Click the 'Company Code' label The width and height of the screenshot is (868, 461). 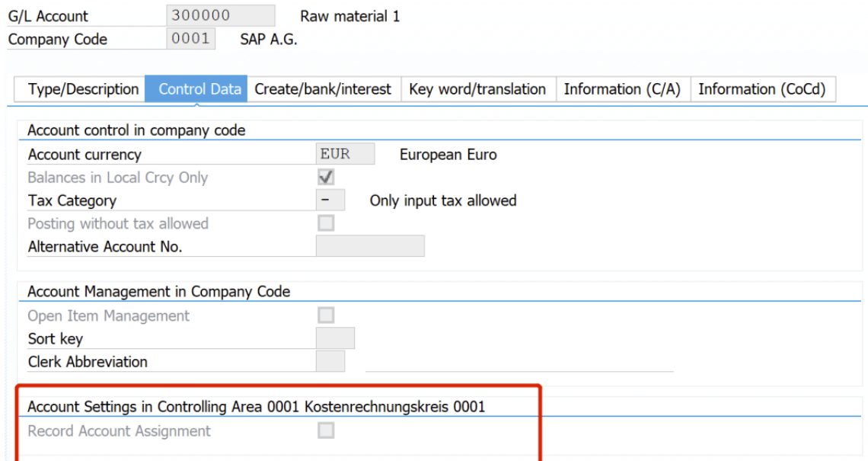58,40
